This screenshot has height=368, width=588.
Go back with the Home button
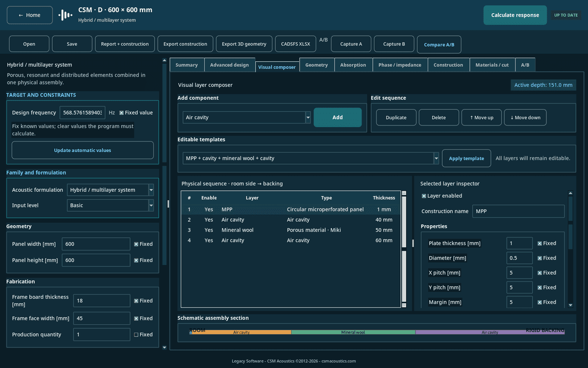tap(29, 15)
